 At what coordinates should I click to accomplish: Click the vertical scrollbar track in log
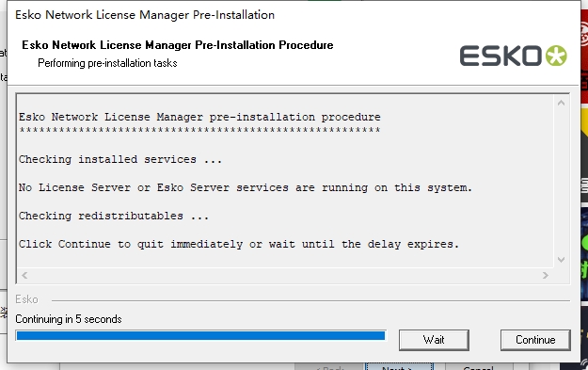pyautogui.click(x=561, y=181)
